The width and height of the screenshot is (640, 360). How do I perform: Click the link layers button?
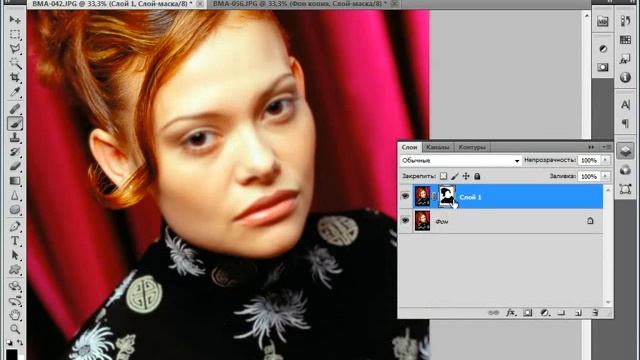[493, 313]
